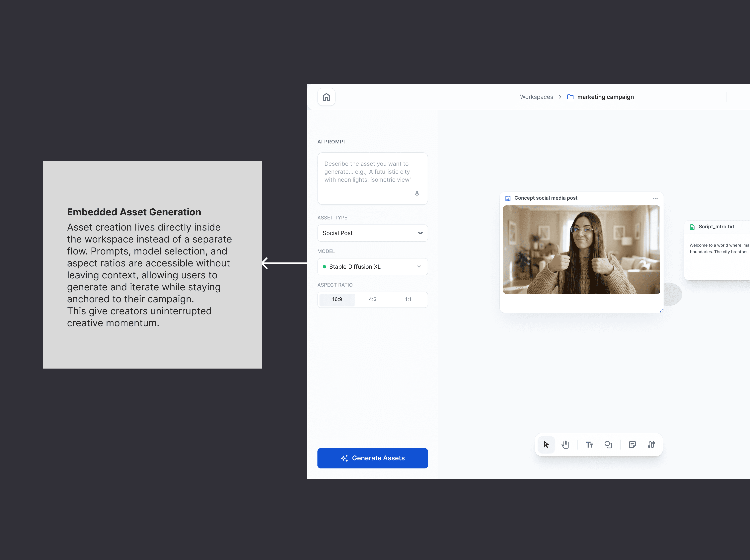Screen dimensions: 750x560
Task: Select the sticky note tool
Action: (x=632, y=444)
